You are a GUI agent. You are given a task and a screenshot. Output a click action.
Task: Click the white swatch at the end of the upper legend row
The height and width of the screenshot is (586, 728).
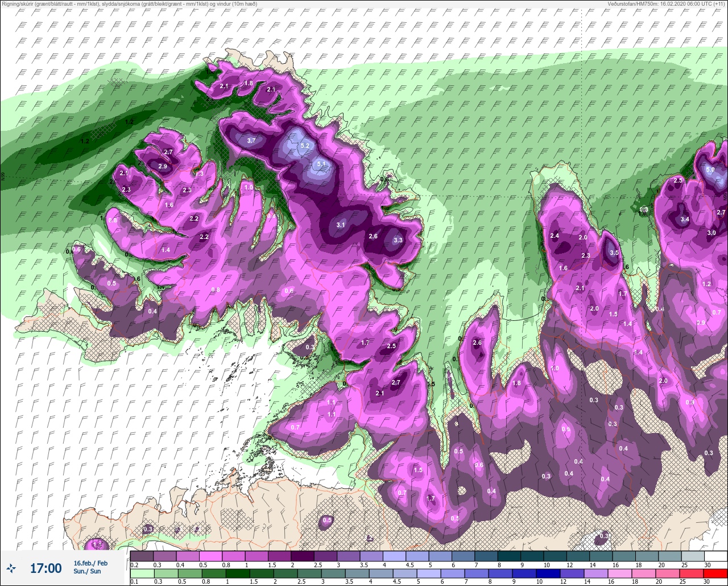tap(715, 556)
